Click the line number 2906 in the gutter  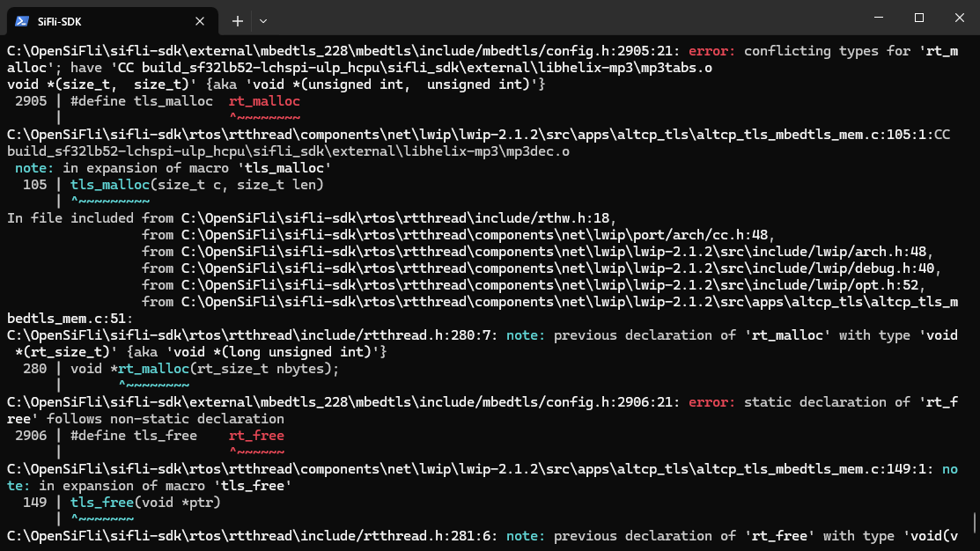31,436
